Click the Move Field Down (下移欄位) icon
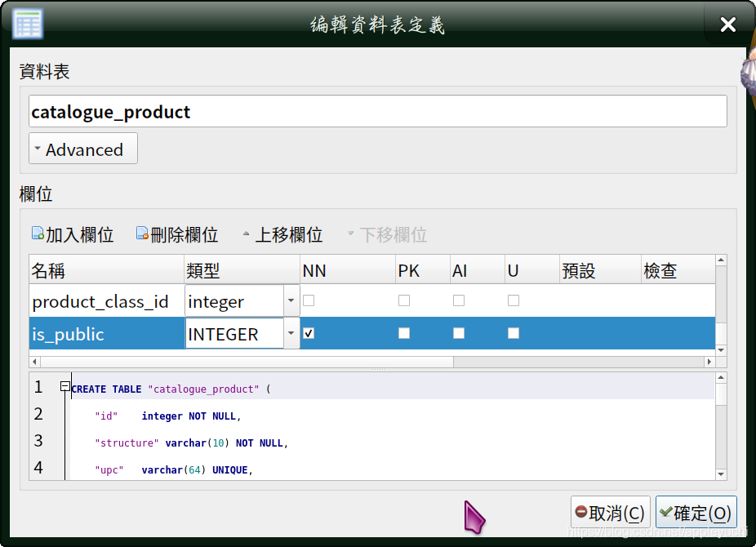Image resolution: width=756 pixels, height=547 pixels. pos(351,234)
